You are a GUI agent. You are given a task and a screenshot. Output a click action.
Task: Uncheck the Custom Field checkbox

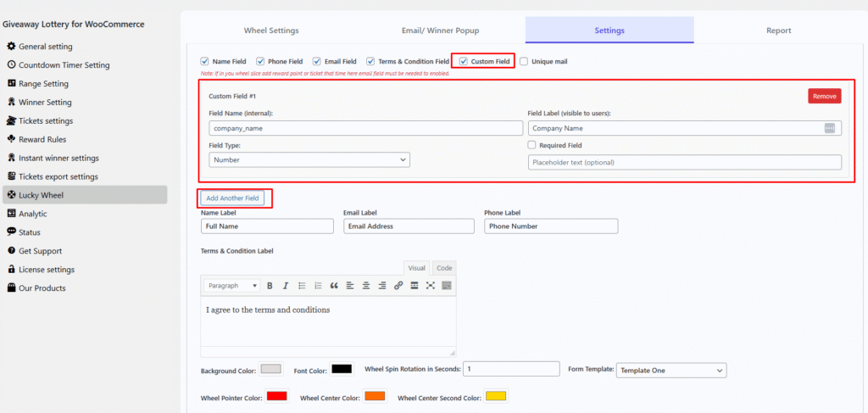tap(464, 61)
